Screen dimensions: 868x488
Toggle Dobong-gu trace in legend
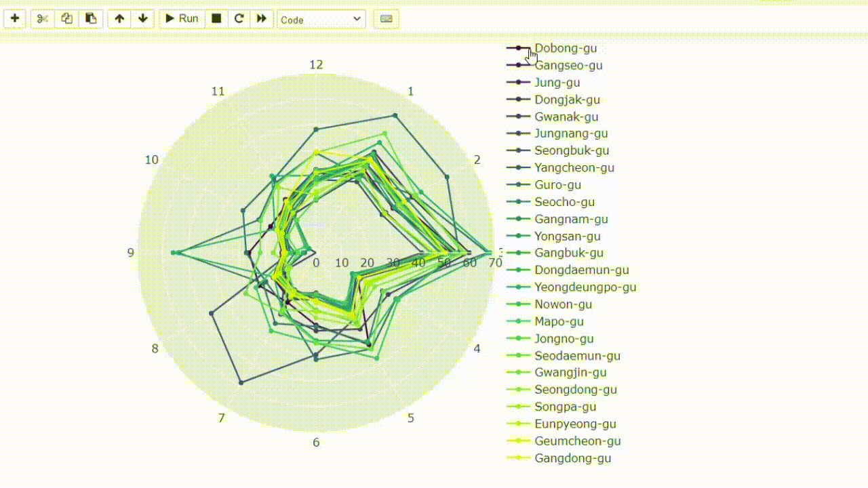pos(552,48)
